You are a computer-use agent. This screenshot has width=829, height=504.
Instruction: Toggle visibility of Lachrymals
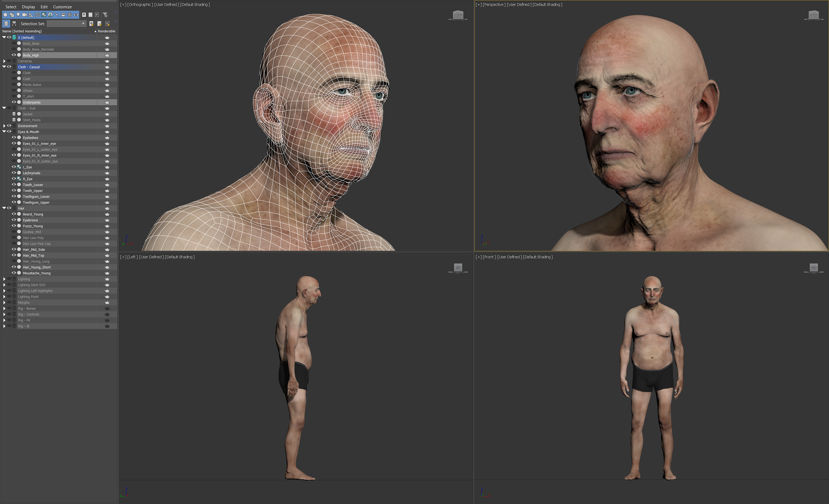(x=14, y=173)
